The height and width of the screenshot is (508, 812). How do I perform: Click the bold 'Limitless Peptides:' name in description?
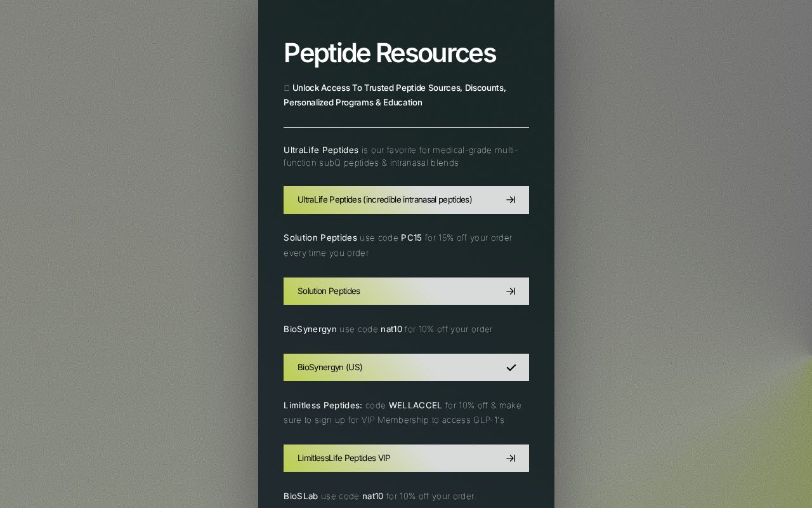click(x=323, y=406)
